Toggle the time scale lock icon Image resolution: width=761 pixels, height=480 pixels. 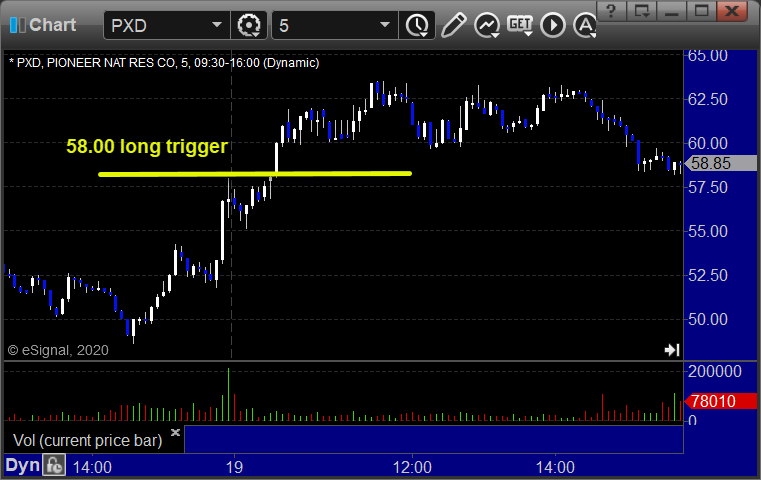(54, 465)
